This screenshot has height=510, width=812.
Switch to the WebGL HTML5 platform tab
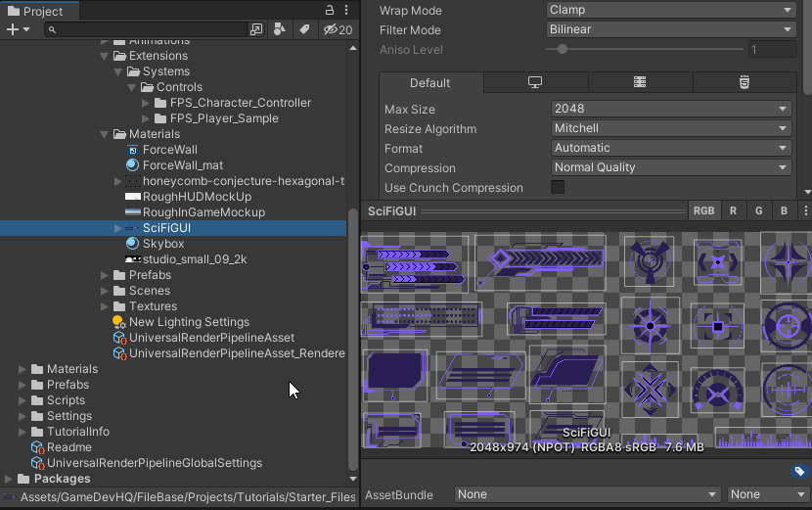[x=744, y=82]
